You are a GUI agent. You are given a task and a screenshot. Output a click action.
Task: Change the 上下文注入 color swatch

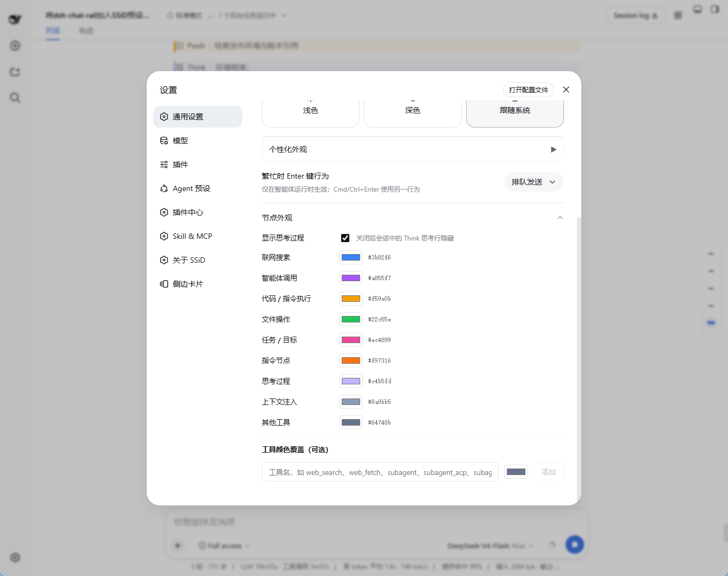point(351,402)
